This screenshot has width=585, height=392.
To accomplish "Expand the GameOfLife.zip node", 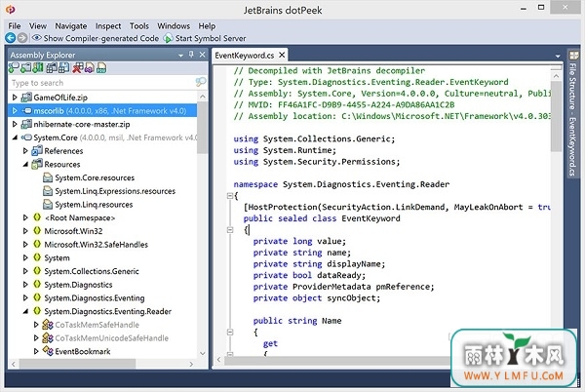I will 15,98.
